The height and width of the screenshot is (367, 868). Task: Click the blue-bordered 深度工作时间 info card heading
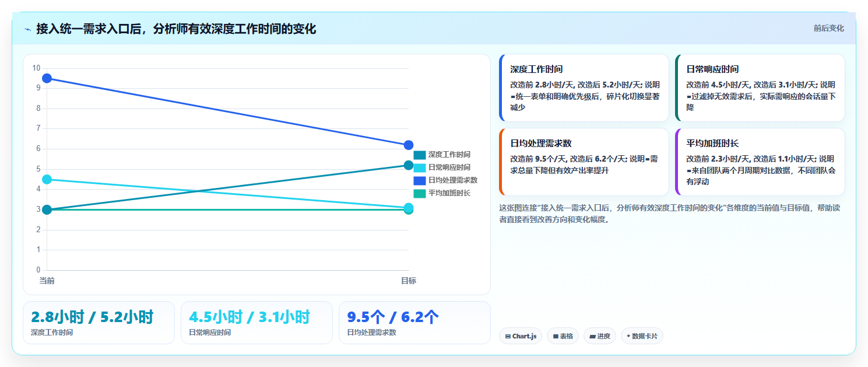click(x=536, y=69)
